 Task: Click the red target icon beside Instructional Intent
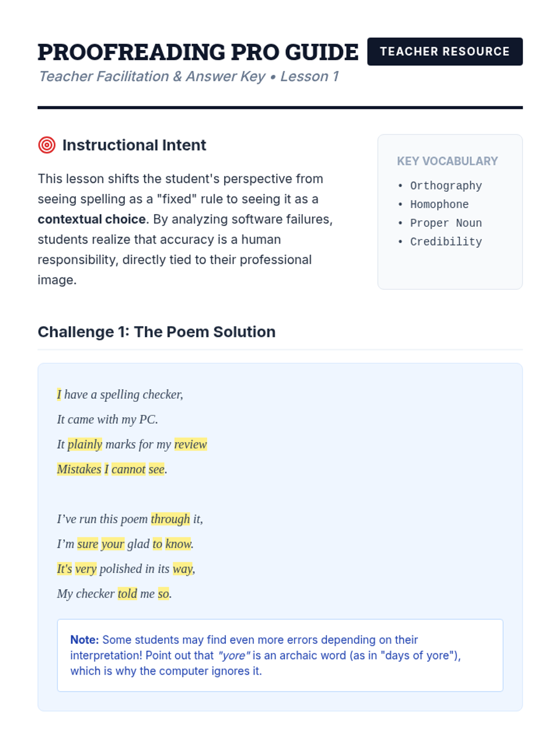click(47, 145)
